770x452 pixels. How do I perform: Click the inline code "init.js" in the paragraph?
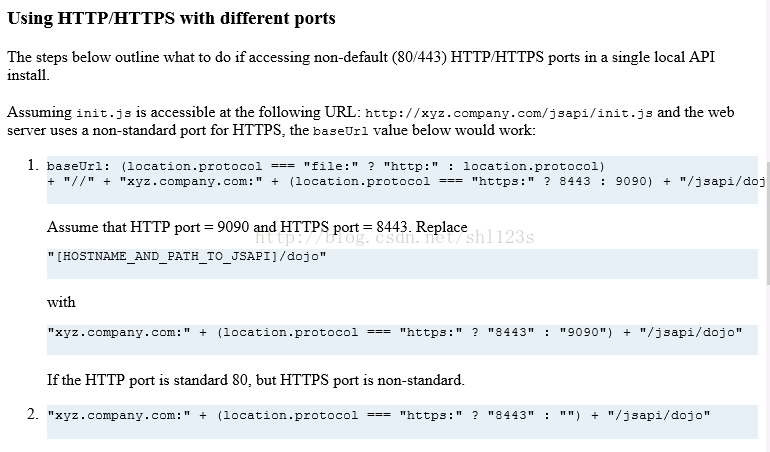pos(104,113)
